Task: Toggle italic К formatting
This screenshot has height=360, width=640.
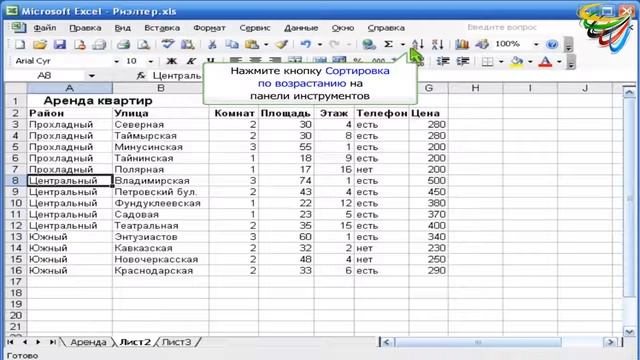Action: (191, 61)
